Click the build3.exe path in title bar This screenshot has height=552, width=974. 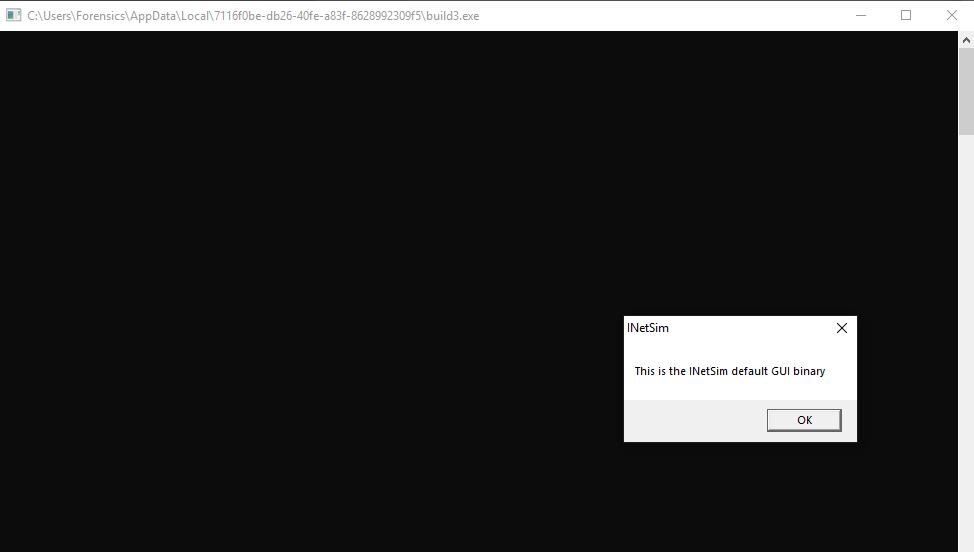[253, 16]
